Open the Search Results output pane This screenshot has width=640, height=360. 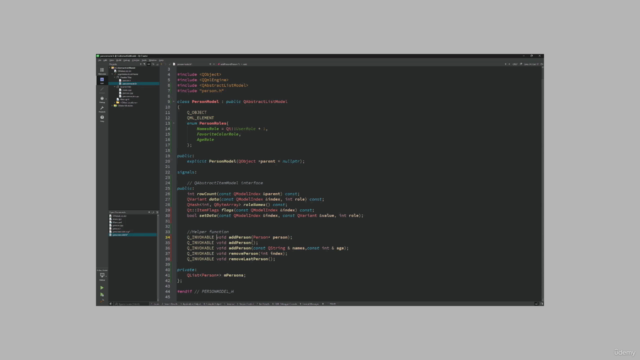170,304
